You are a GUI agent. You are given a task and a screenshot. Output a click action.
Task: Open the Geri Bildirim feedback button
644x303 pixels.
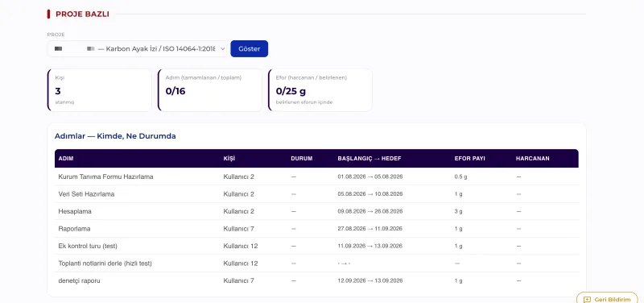(x=607, y=299)
